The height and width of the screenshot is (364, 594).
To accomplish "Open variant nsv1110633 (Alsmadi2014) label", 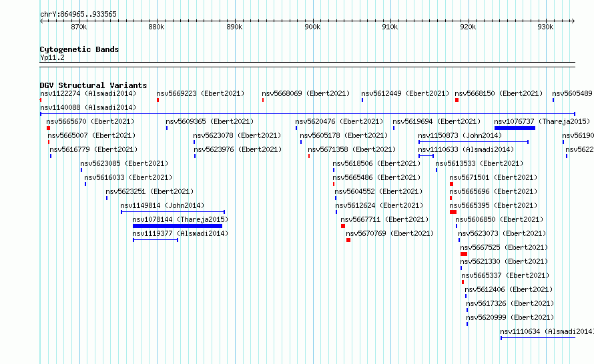I will 466,149.
